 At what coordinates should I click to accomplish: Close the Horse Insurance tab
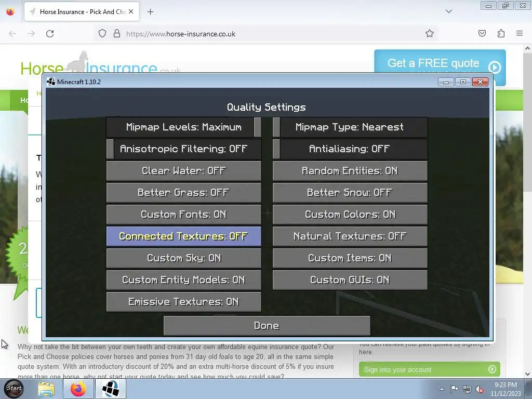[131, 11]
